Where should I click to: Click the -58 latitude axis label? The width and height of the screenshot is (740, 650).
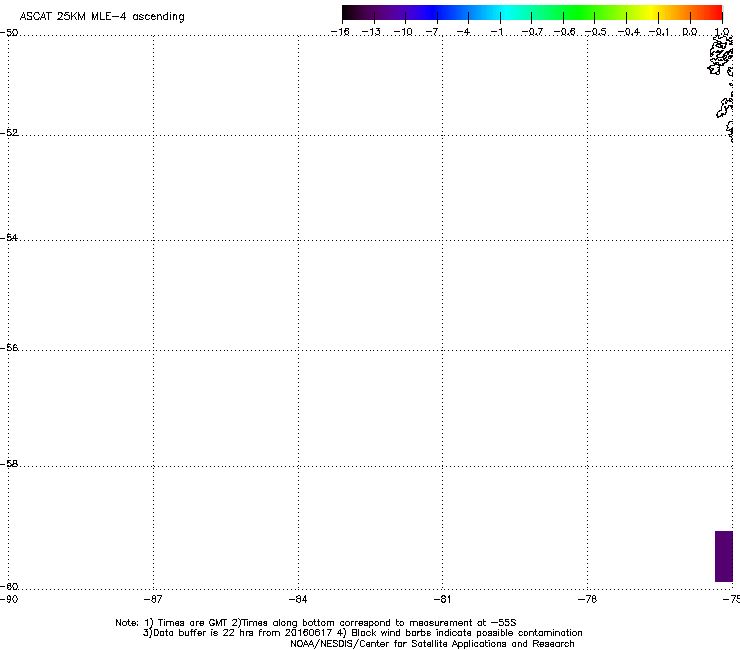point(9,464)
